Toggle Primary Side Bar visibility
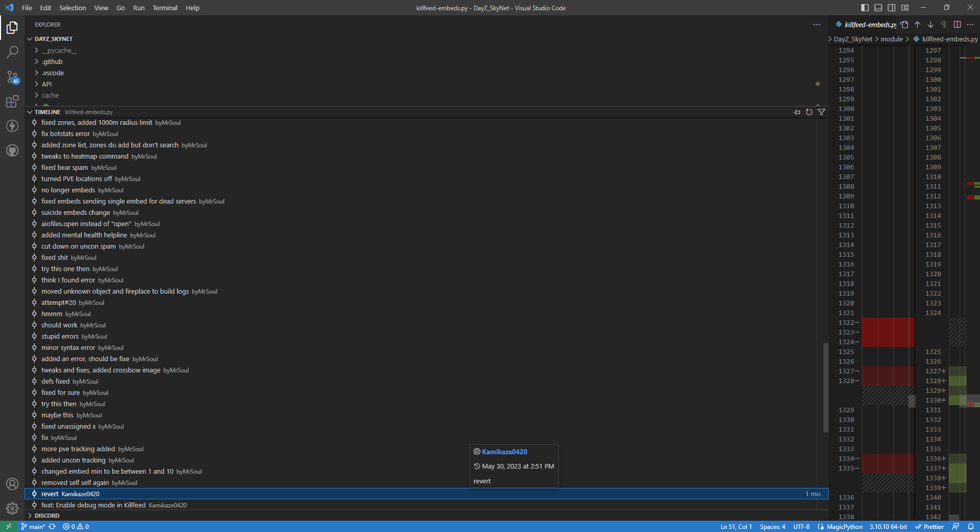 pos(865,8)
